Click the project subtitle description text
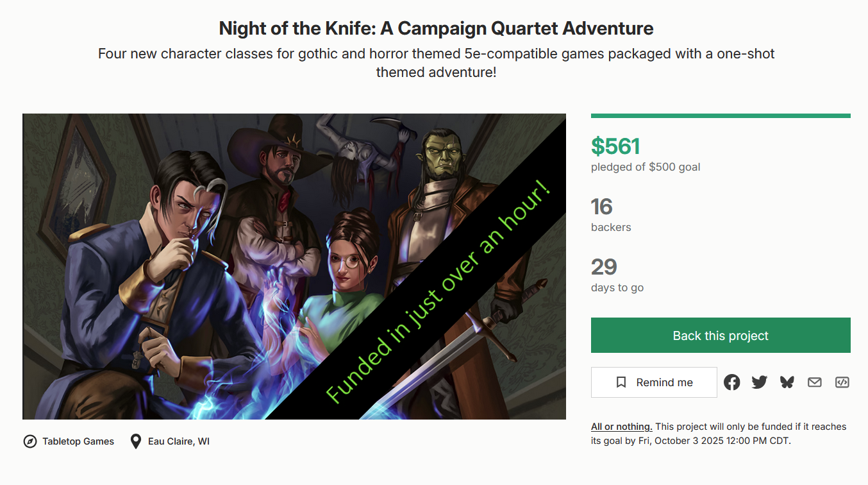This screenshot has height=485, width=868. click(x=436, y=63)
